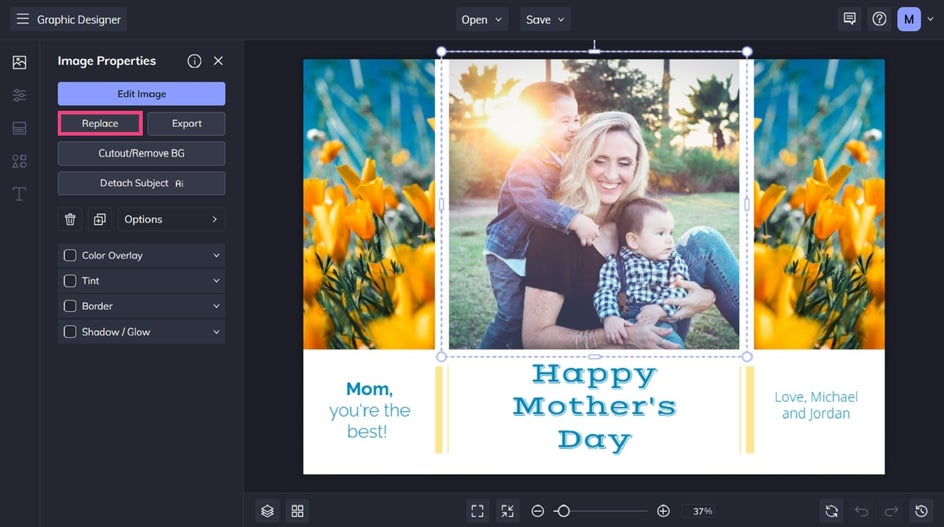Click the Image Properties info icon
The image size is (944, 527).
point(194,61)
